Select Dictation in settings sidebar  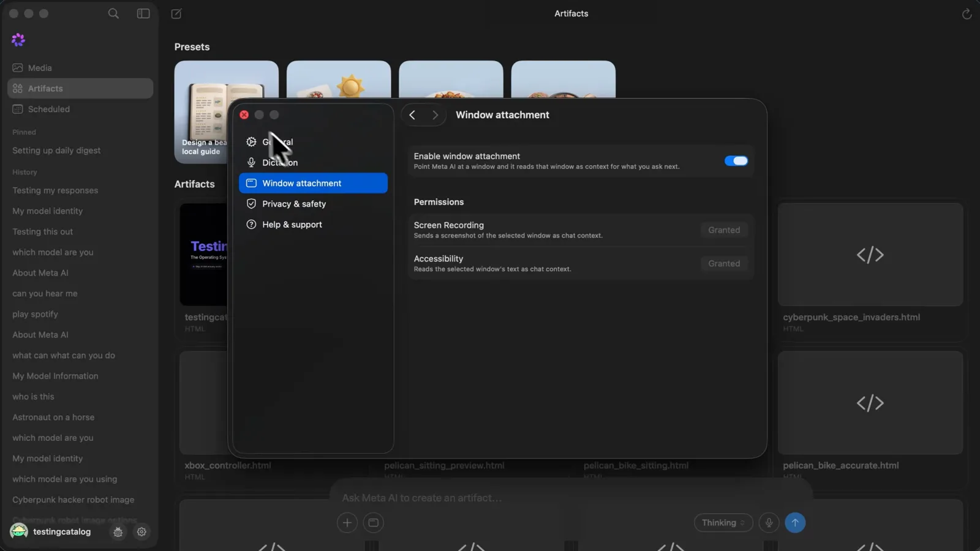pos(313,162)
